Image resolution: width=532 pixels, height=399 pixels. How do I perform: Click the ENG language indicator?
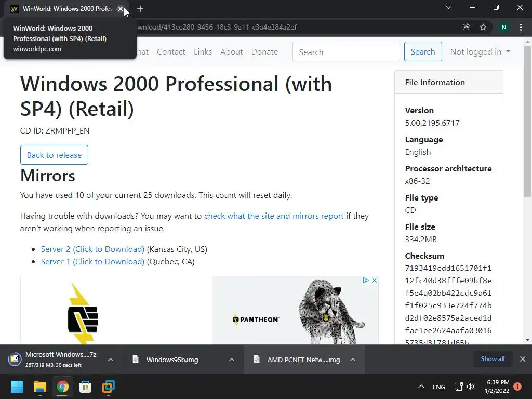pos(438,387)
